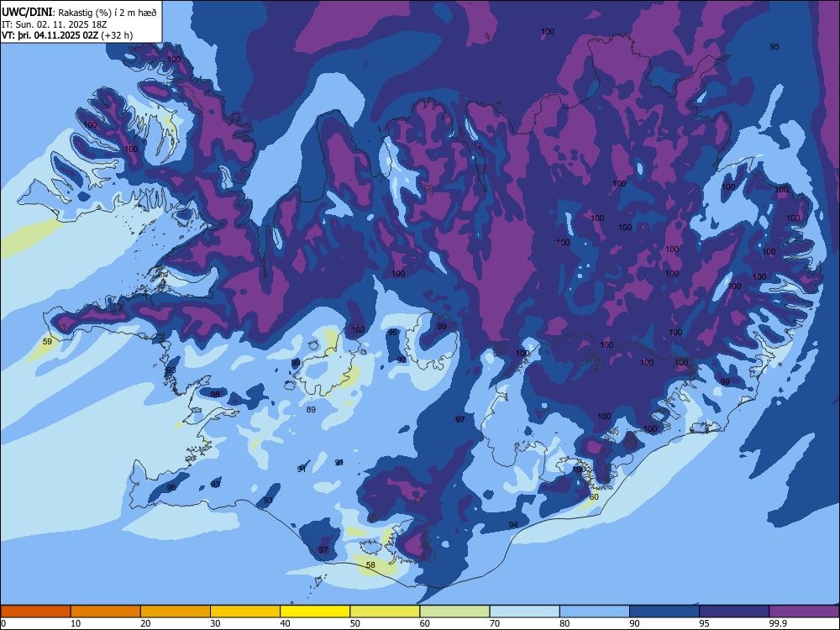Image resolution: width=840 pixels, height=630 pixels.
Task: Click the '94' humidity value on the map
Action: click(513, 524)
